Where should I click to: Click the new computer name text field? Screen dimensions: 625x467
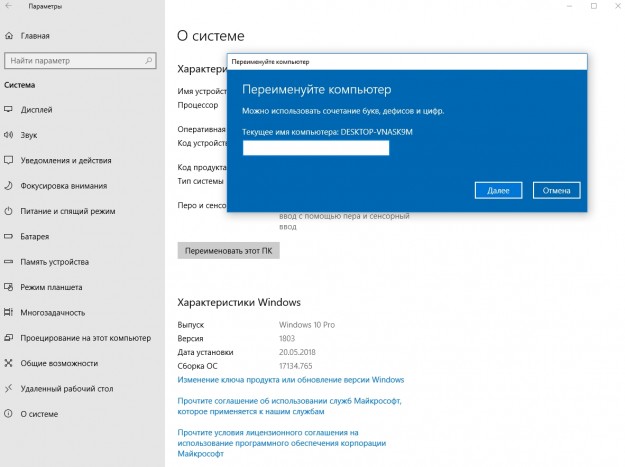pyautogui.click(x=315, y=148)
